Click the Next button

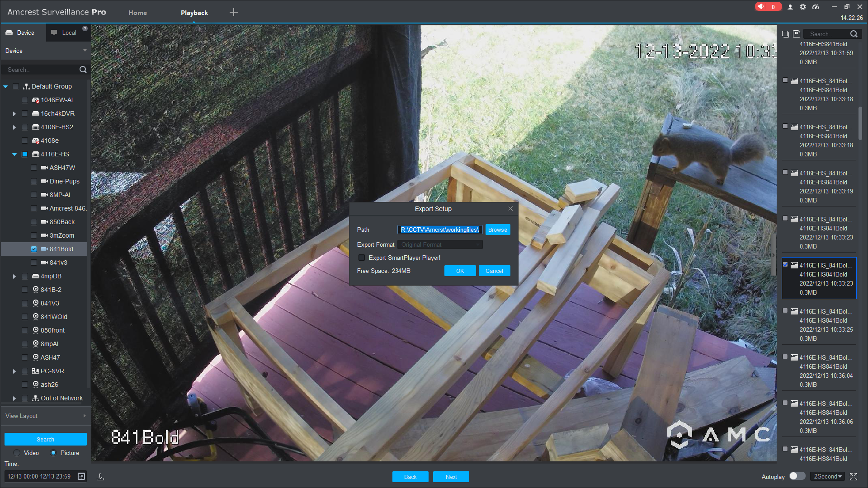tap(451, 477)
